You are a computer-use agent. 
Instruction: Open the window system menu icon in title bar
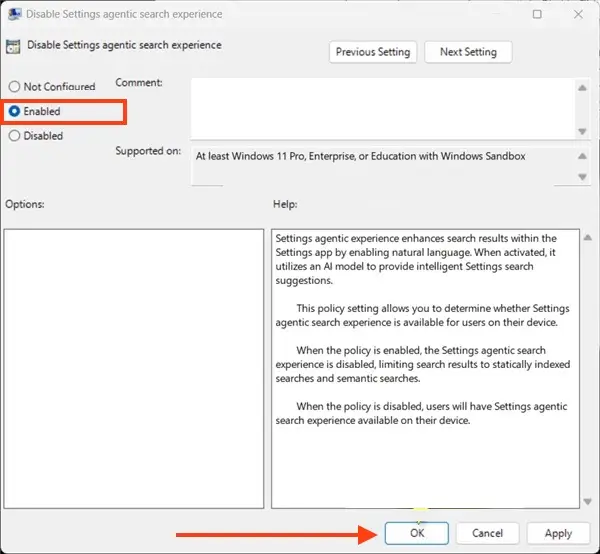click(x=14, y=14)
